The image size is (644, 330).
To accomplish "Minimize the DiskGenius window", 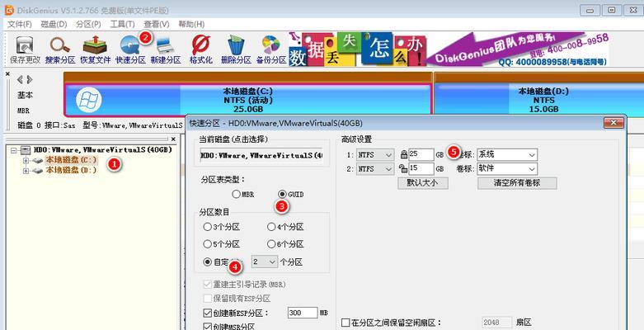I will click(590, 10).
